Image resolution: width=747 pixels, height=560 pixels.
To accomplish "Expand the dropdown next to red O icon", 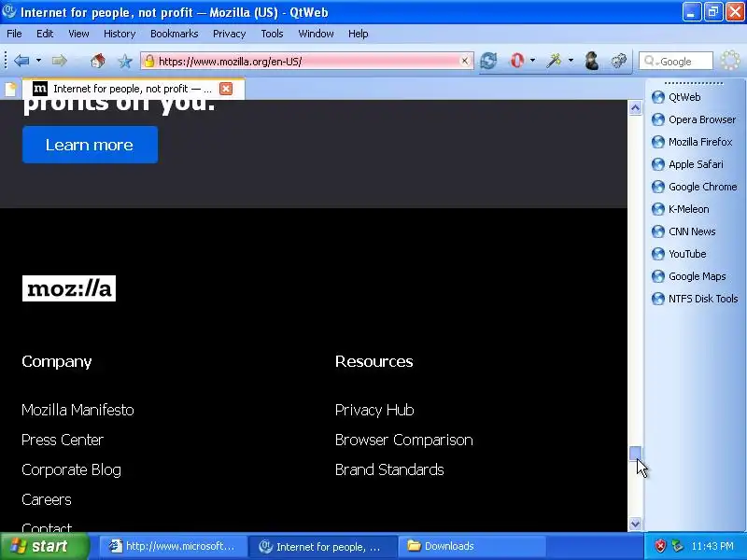I will (532, 61).
